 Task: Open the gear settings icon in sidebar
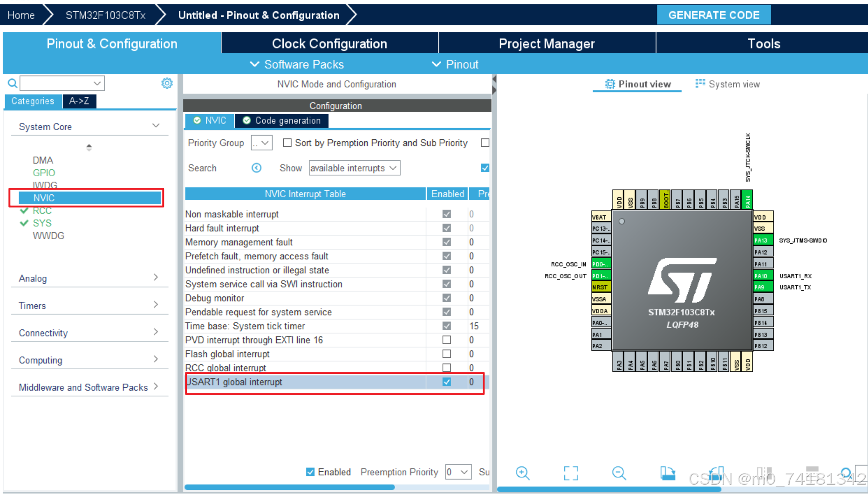pyautogui.click(x=167, y=83)
